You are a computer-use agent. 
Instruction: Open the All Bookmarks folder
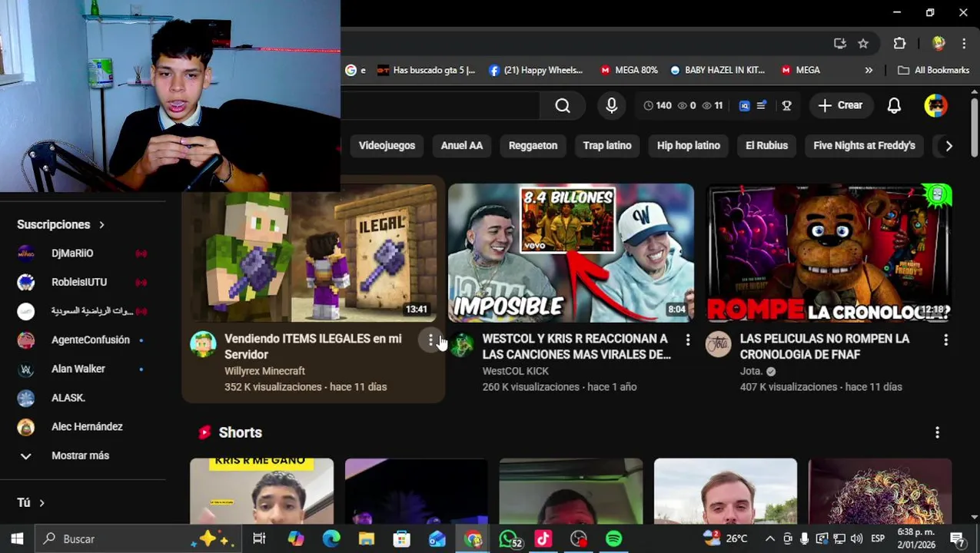pyautogui.click(x=934, y=70)
